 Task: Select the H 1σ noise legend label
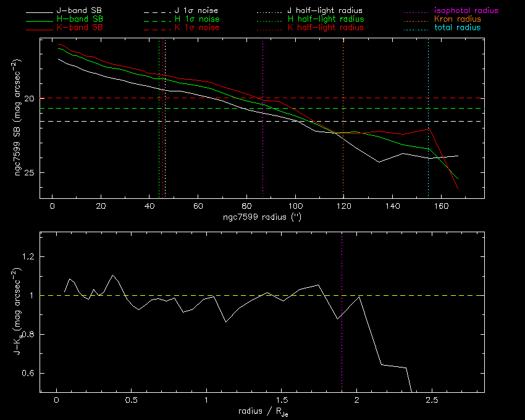tap(197, 20)
